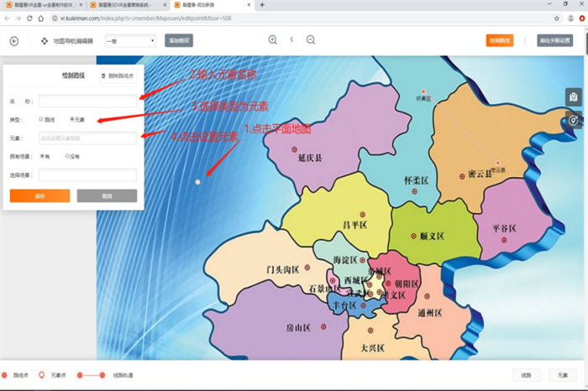Open the floor selection dropdown showing 一楼
This screenshot has height=391, width=588.
click(130, 41)
